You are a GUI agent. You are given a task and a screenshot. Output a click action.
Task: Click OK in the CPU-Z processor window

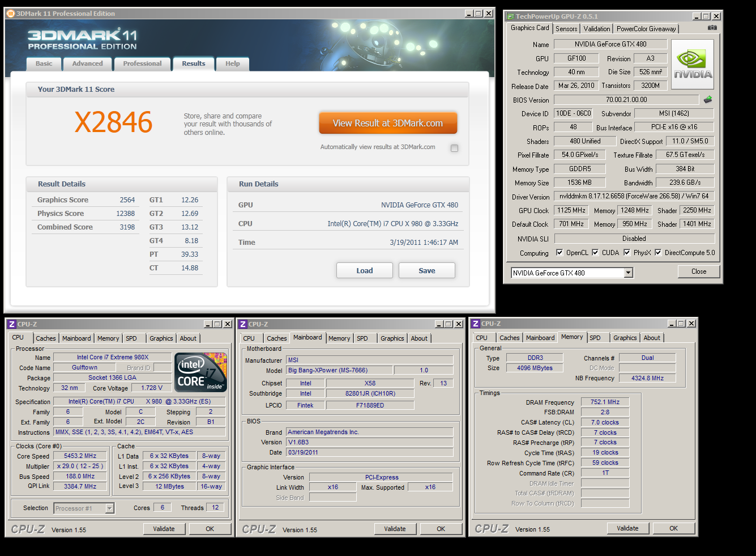[x=210, y=529]
